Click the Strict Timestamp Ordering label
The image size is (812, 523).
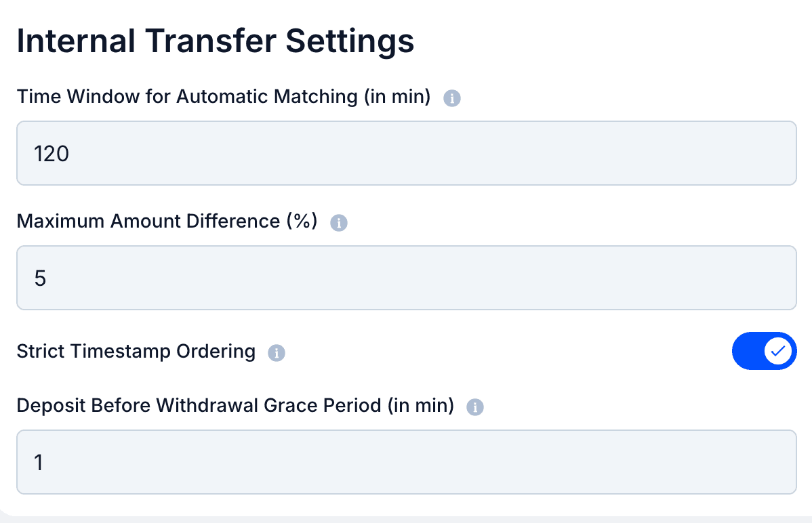coord(136,351)
